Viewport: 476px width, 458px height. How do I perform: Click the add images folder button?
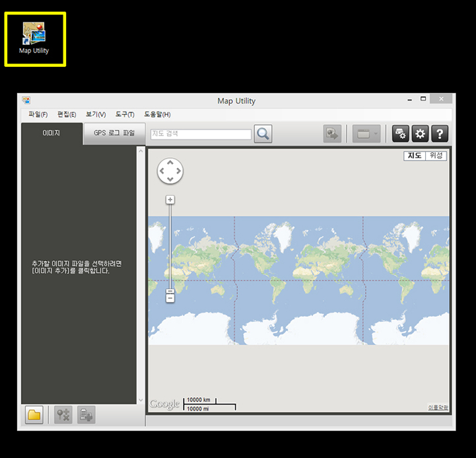(34, 415)
